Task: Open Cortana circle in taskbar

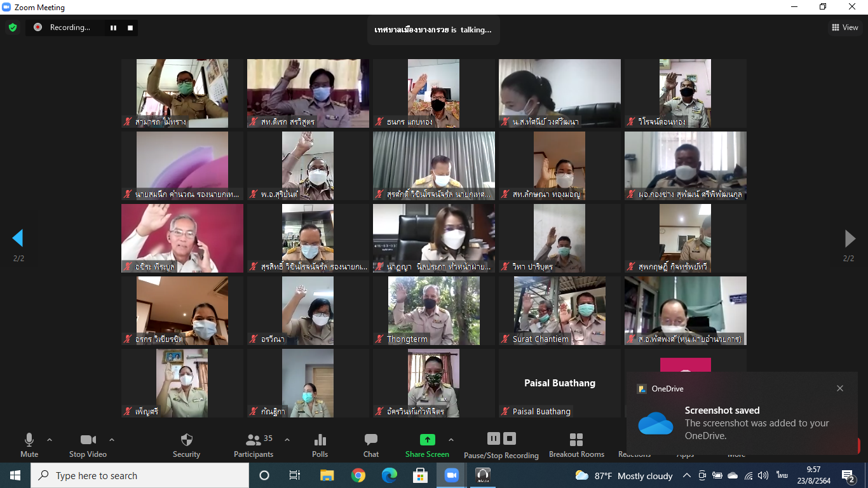Action: pos(264,475)
